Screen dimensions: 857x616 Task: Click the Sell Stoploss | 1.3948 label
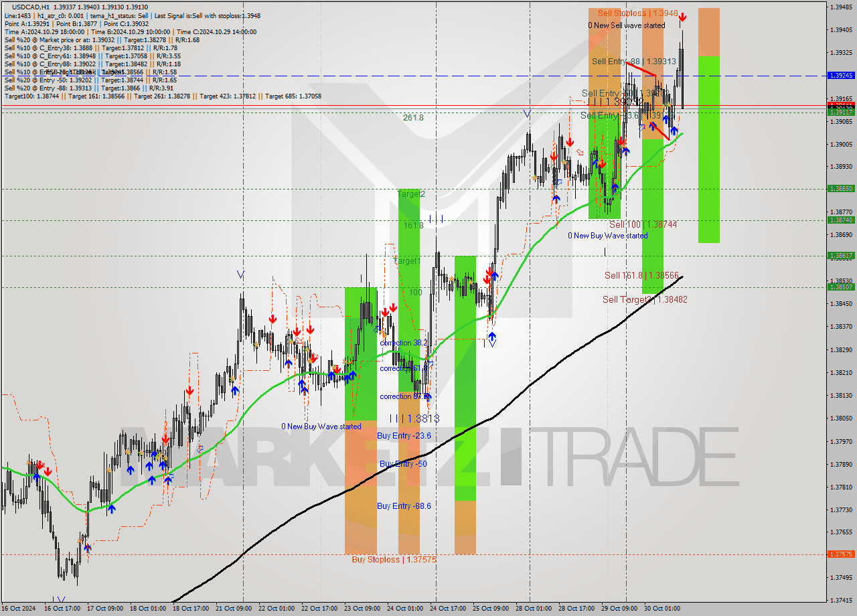[x=637, y=13]
